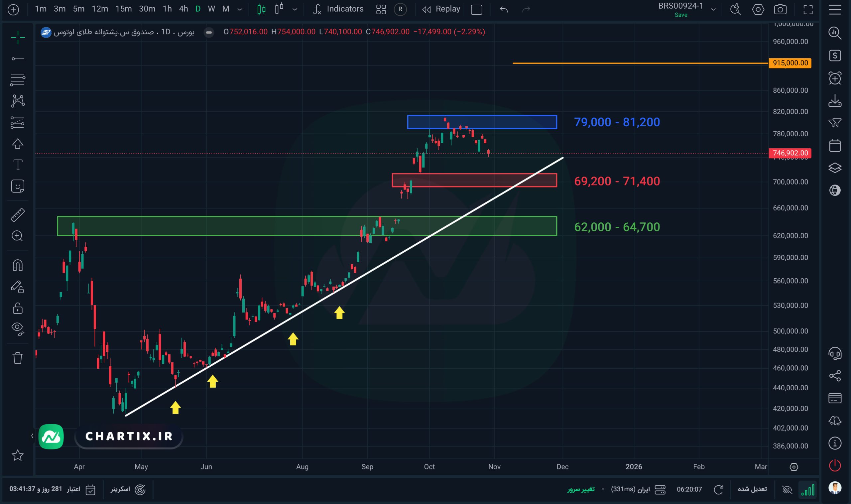Take a chart snapshot with camera icon
The height and width of the screenshot is (504, 851).
pyautogui.click(x=780, y=10)
